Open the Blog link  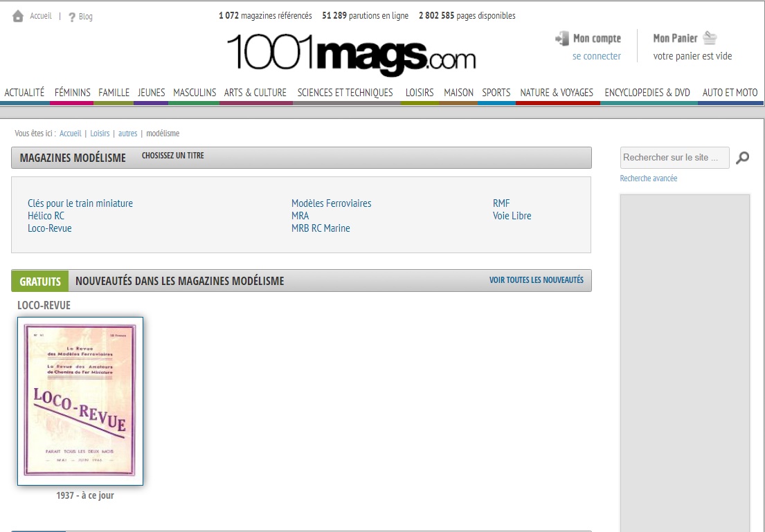[85, 17]
